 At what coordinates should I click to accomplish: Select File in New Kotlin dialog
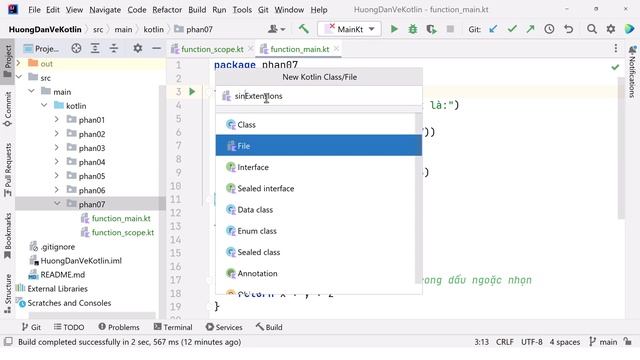(x=318, y=146)
